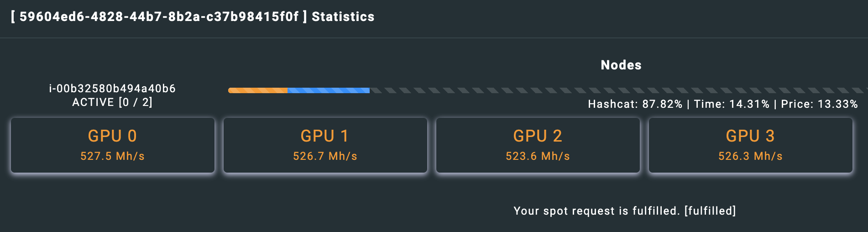Image resolution: width=868 pixels, height=232 pixels.
Task: Click the 527.5 Mh/s speed reading
Action: (112, 156)
